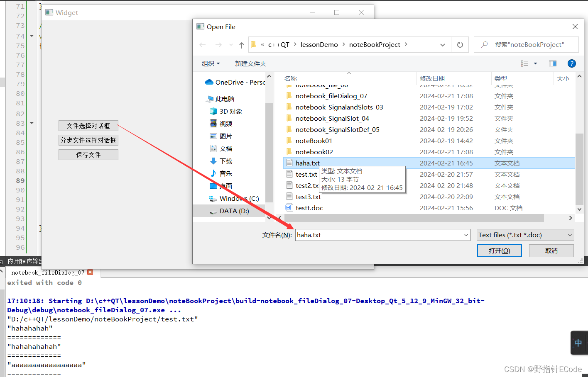This screenshot has height=377, width=588.
Task: Click the 打开(O) button
Action: tap(500, 251)
